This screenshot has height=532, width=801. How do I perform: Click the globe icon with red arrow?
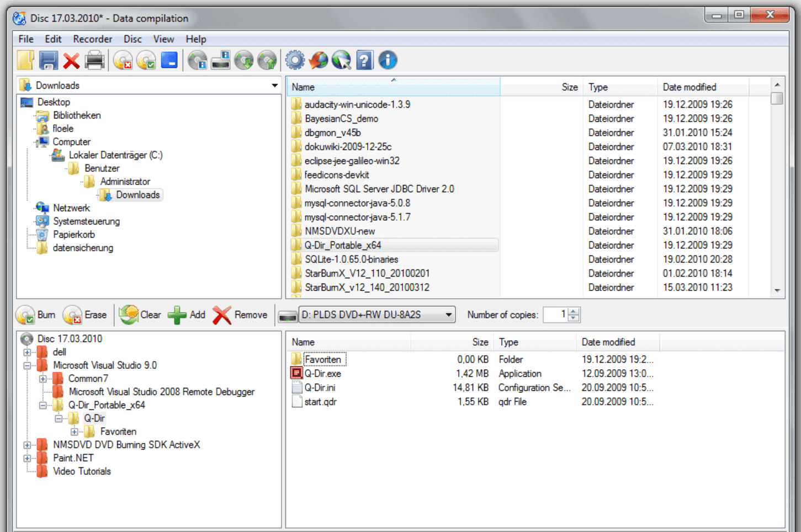coord(319,60)
